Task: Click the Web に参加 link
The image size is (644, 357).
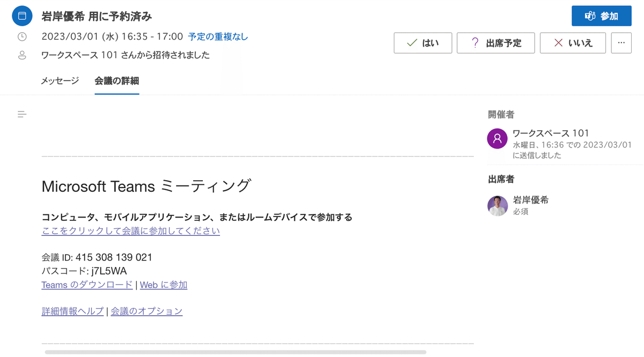Action: [x=164, y=285]
